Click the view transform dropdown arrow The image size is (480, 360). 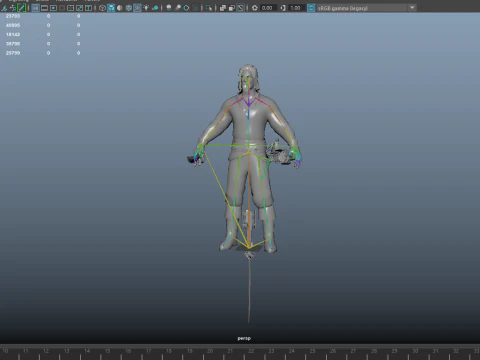412,8
